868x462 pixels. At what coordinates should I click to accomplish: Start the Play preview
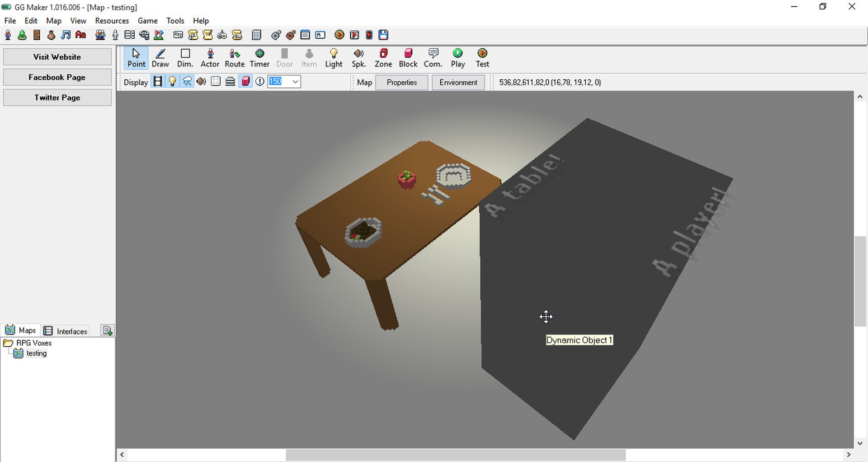coord(458,58)
